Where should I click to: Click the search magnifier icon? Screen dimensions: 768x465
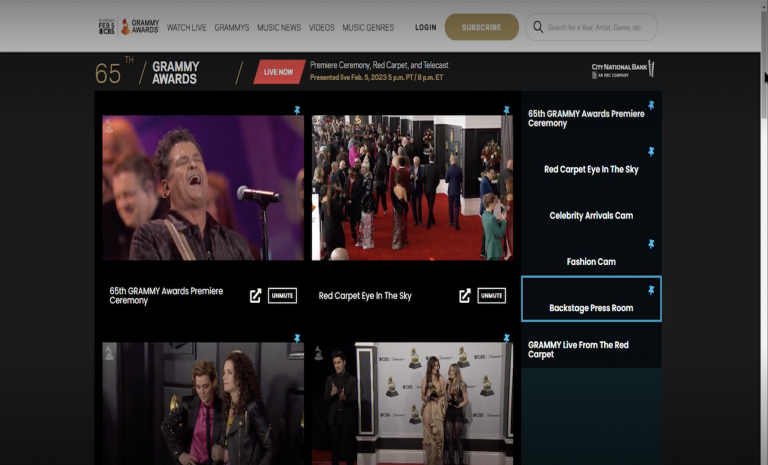click(x=538, y=27)
